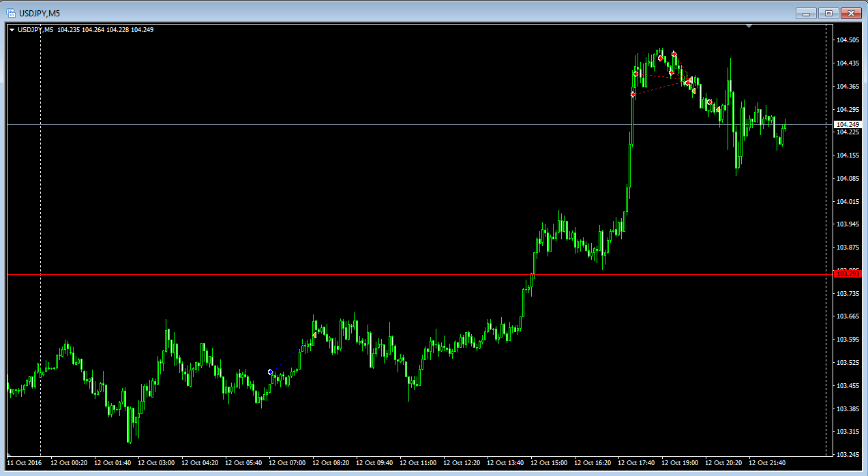Click the 12 Oct 05:40 time label
Viewport: 868px width, 476px height.
tap(243, 463)
